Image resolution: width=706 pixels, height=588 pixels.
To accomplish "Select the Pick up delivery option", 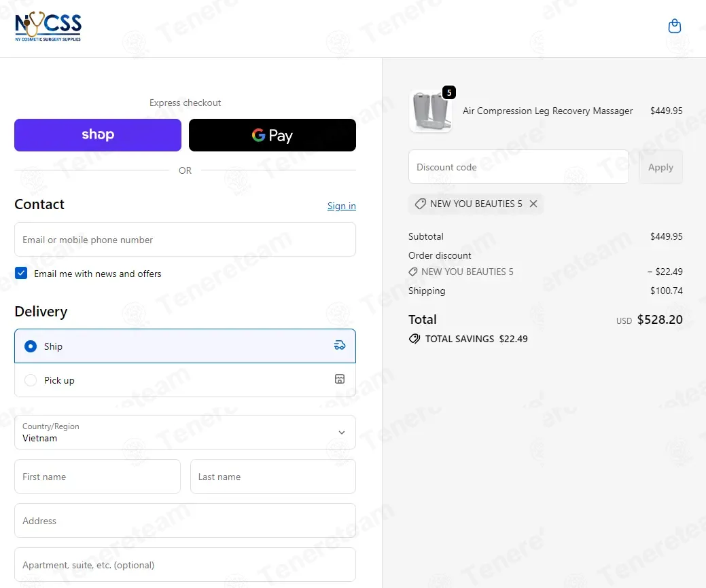I will coord(185,380).
